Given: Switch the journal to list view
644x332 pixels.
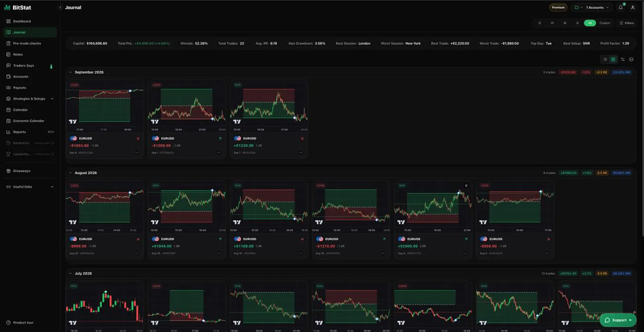Looking at the screenshot, I should tap(605, 59).
